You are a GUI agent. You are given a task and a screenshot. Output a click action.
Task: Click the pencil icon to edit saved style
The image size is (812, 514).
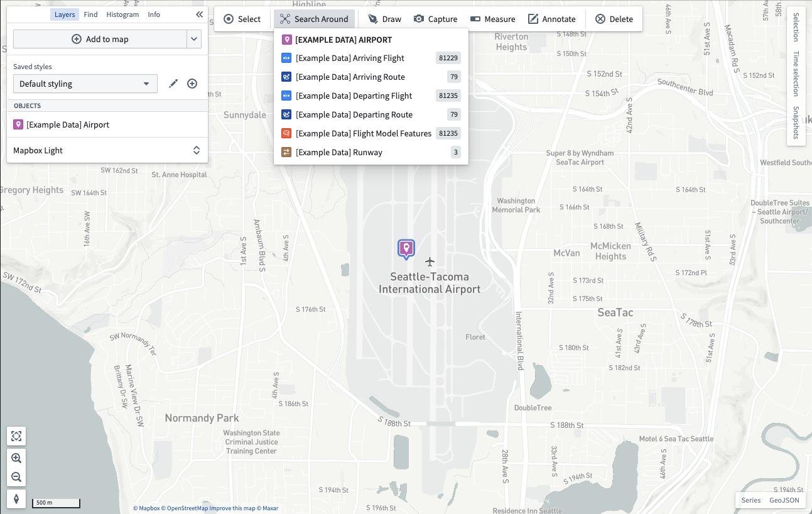[173, 84]
